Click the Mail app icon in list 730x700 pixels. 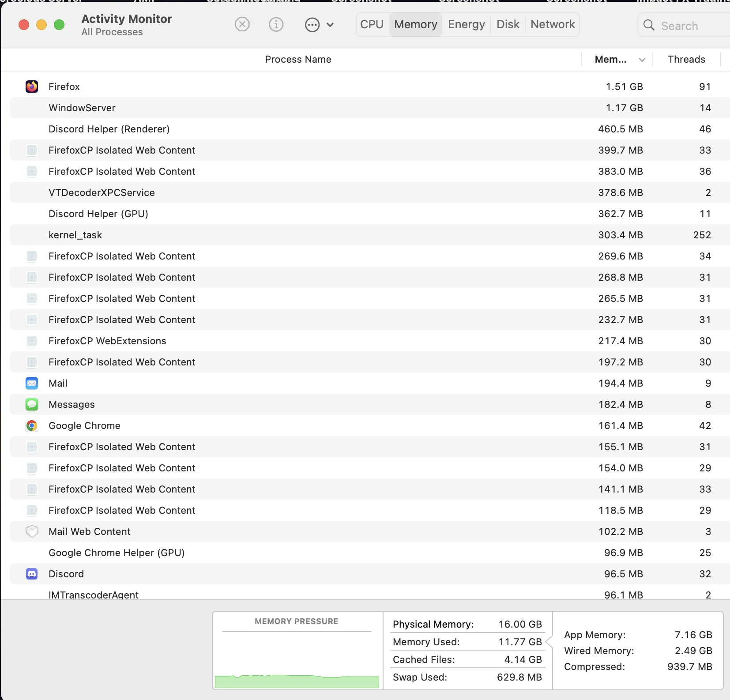32,383
